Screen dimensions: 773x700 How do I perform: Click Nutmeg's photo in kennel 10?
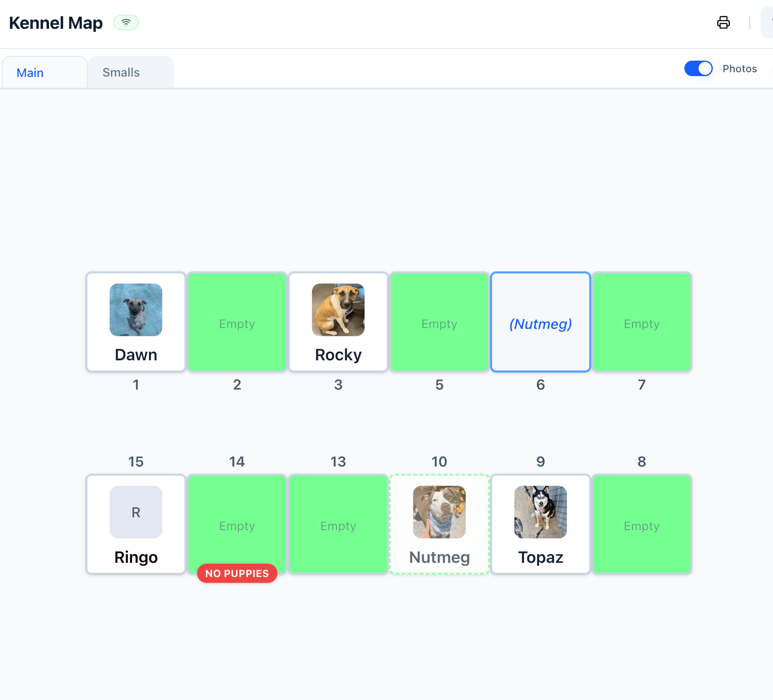coord(439,513)
